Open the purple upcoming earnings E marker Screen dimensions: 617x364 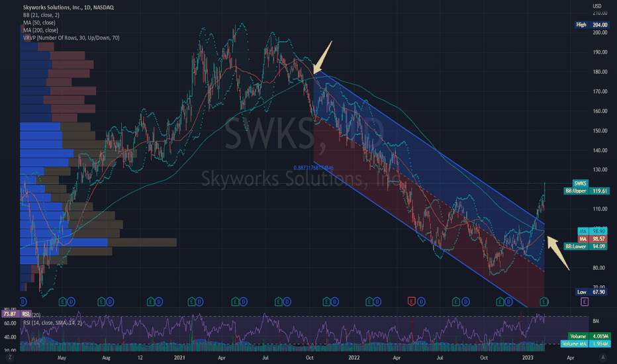(x=585, y=302)
